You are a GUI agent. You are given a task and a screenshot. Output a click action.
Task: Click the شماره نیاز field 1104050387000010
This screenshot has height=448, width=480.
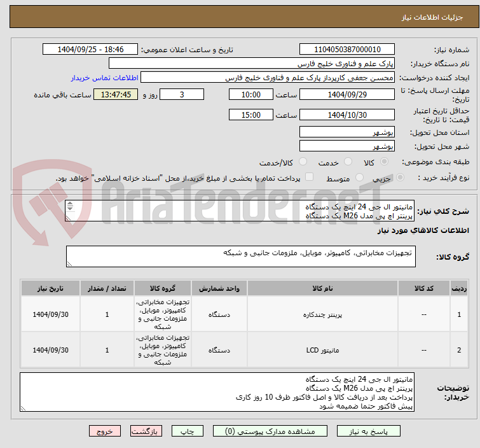(347, 50)
